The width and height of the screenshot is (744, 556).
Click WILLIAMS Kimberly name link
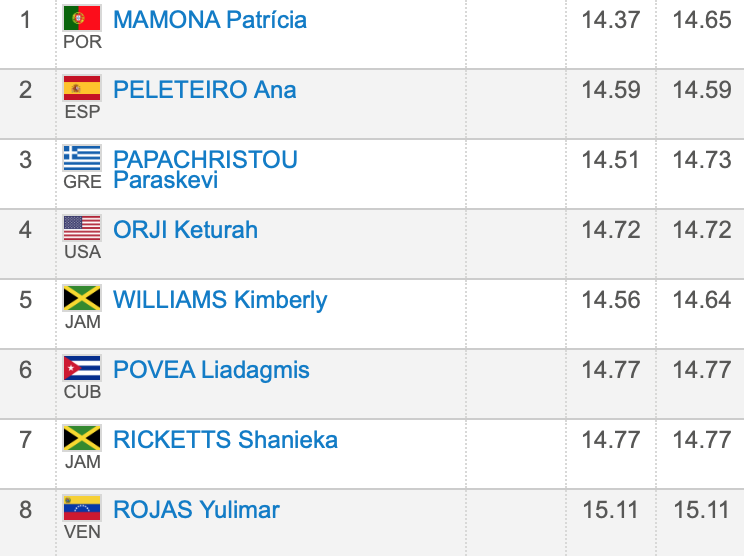(220, 300)
